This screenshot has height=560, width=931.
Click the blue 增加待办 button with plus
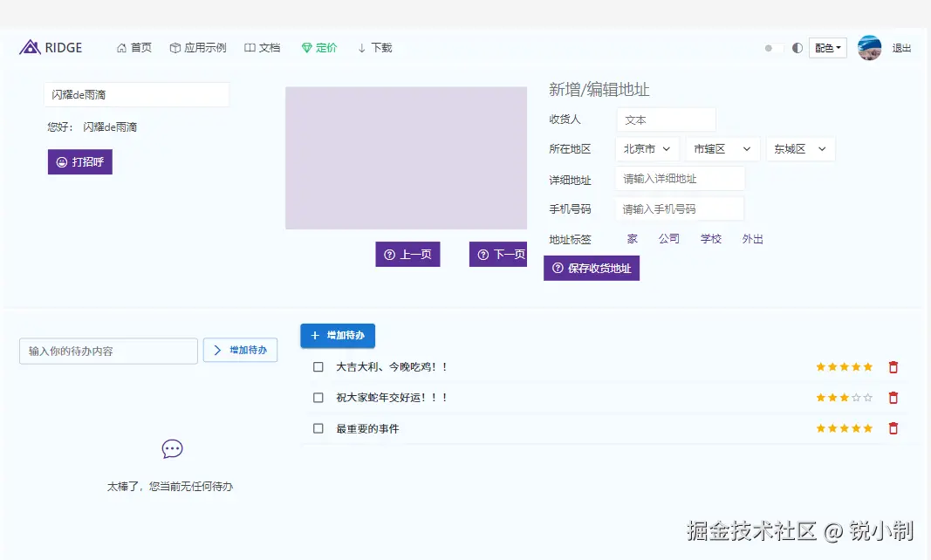coord(338,336)
